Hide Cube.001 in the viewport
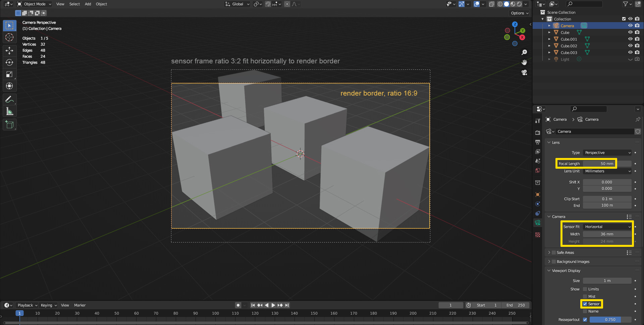 pyautogui.click(x=630, y=39)
